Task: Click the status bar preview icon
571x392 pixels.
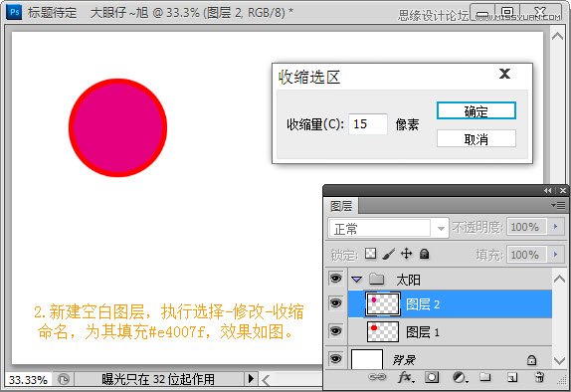Action: coord(64,380)
